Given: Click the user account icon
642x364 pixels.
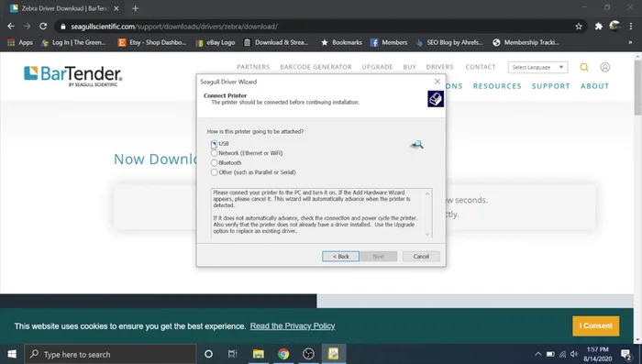Looking at the screenshot, I should pos(604,67).
